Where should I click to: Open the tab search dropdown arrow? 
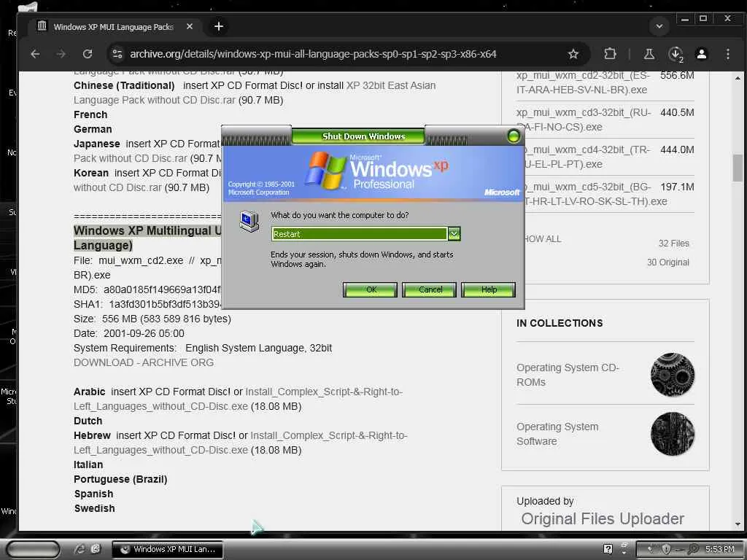(659, 26)
